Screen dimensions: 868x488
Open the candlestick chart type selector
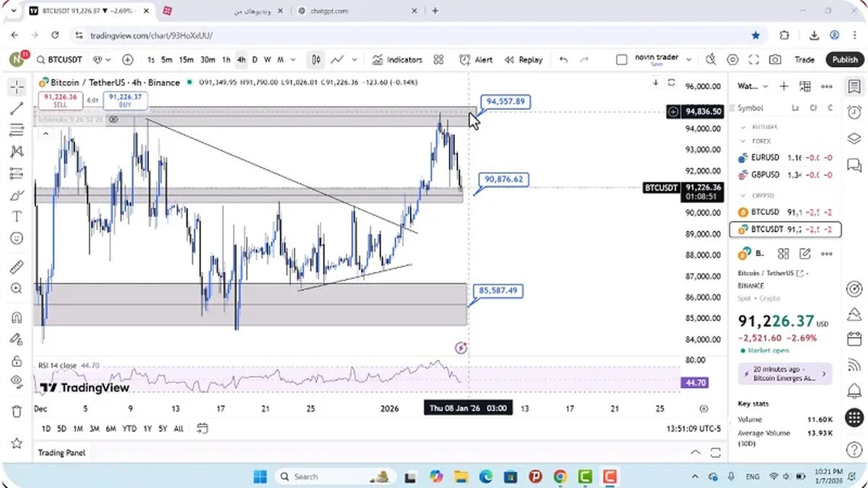[316, 60]
